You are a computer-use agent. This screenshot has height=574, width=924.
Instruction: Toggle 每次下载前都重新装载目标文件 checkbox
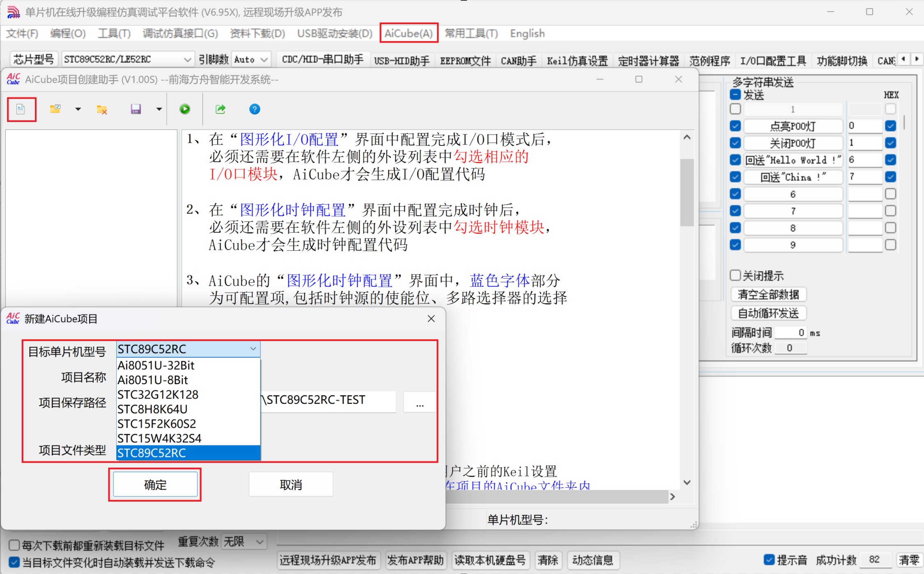(x=14, y=545)
